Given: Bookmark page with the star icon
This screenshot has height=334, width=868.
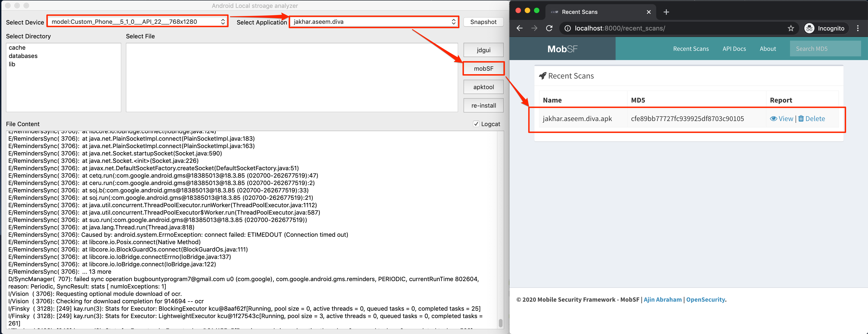Looking at the screenshot, I should click(790, 28).
